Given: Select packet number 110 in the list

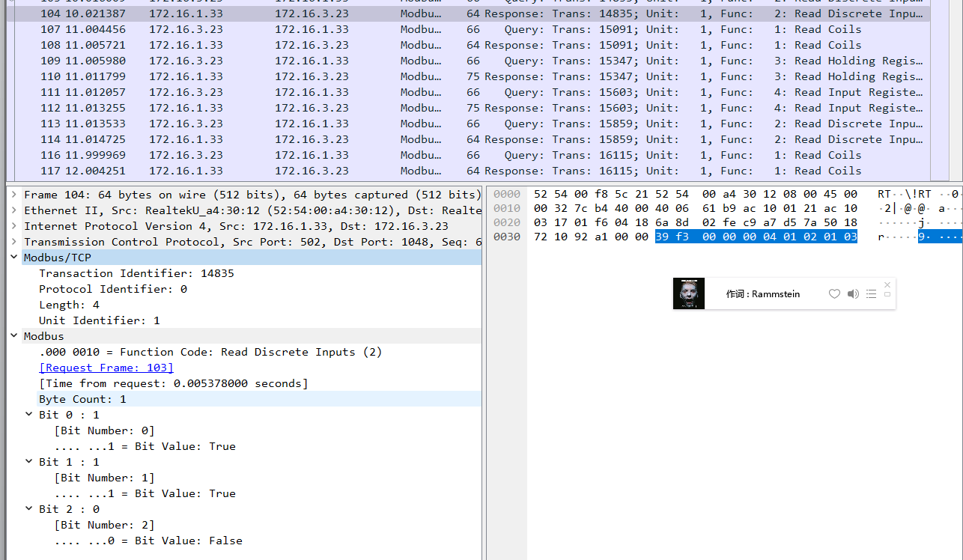Looking at the screenshot, I should point(300,76).
